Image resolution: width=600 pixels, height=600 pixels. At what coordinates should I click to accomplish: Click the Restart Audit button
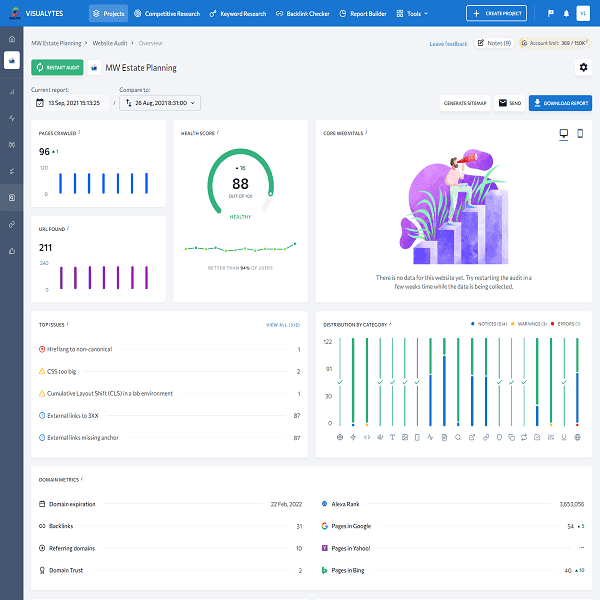click(x=57, y=68)
